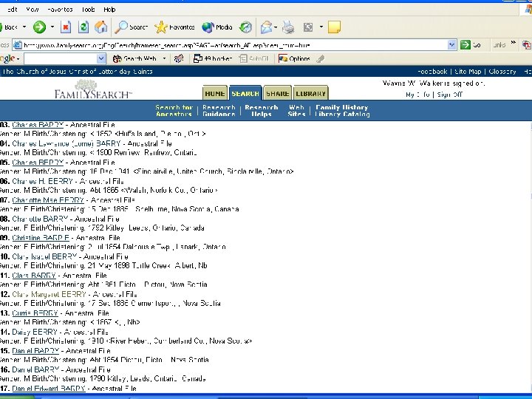Viewport: 532px width, 399px height.
Task: Open Research Helps link
Action: [262, 111]
